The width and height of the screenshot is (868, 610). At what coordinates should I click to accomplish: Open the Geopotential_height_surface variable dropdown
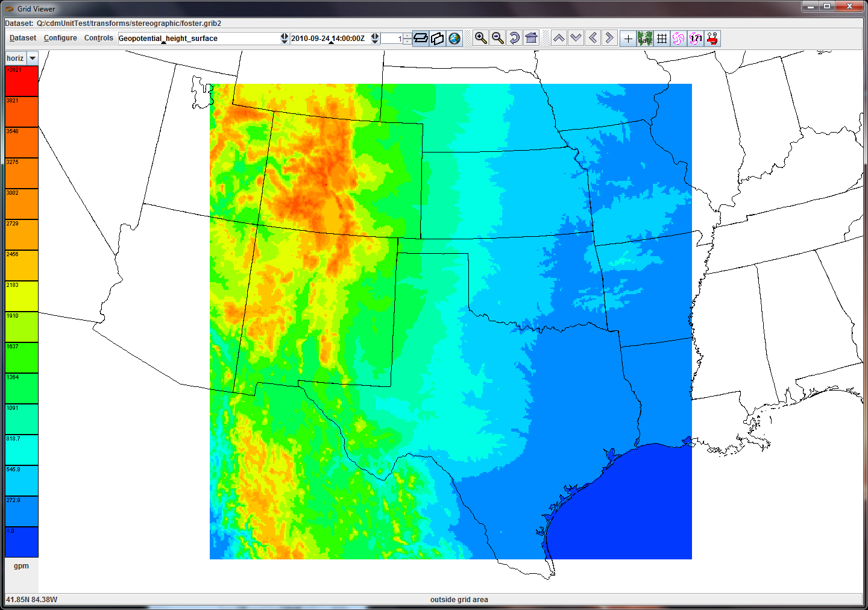click(x=285, y=39)
